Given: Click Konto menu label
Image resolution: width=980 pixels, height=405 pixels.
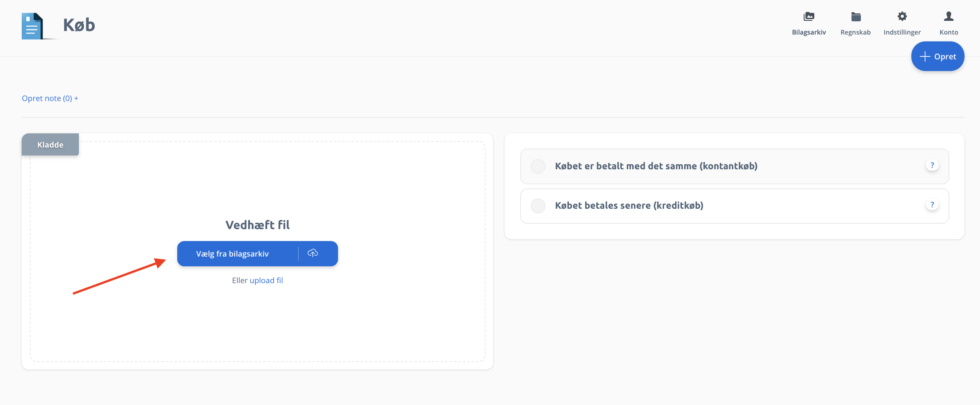Looking at the screenshot, I should coord(949,32).
